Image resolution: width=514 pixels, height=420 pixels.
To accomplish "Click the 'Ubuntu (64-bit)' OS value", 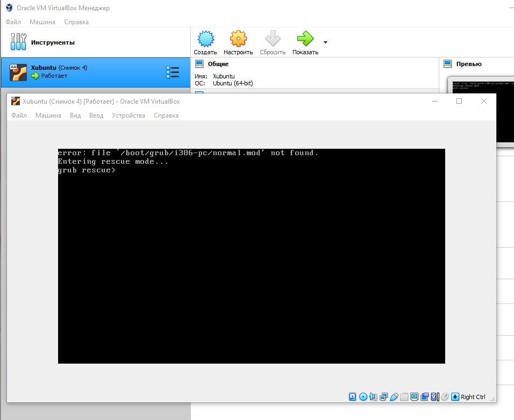I will 233,83.
